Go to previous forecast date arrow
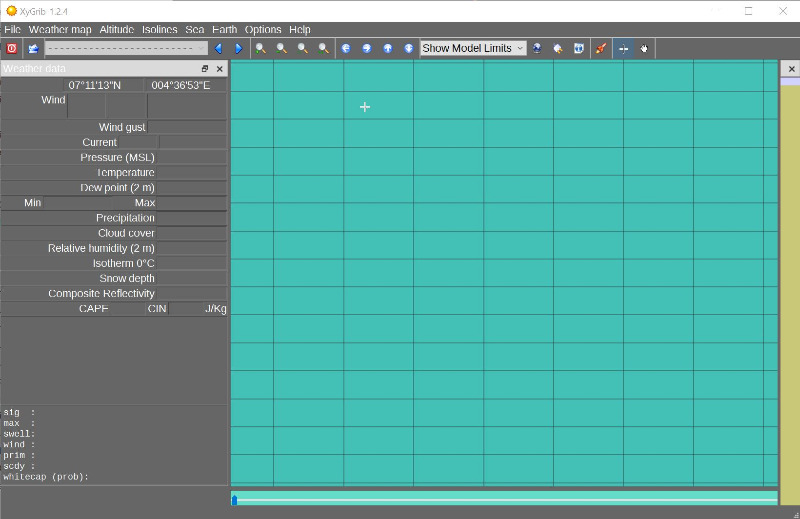This screenshot has width=800, height=519. (218, 48)
